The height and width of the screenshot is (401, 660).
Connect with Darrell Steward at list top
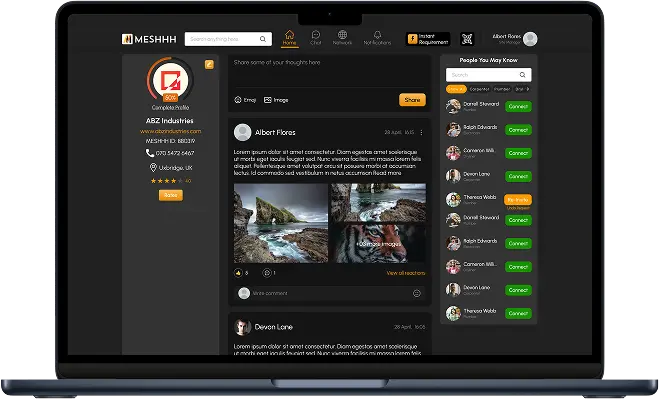[517, 106]
